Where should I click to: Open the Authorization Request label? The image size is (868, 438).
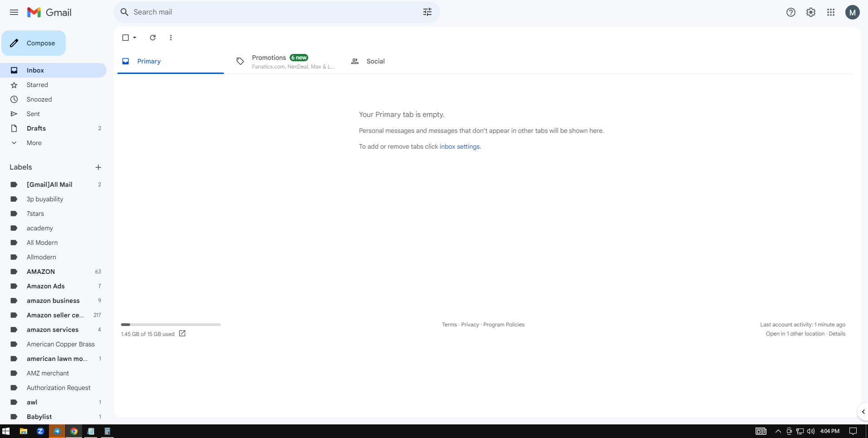pyautogui.click(x=53, y=388)
